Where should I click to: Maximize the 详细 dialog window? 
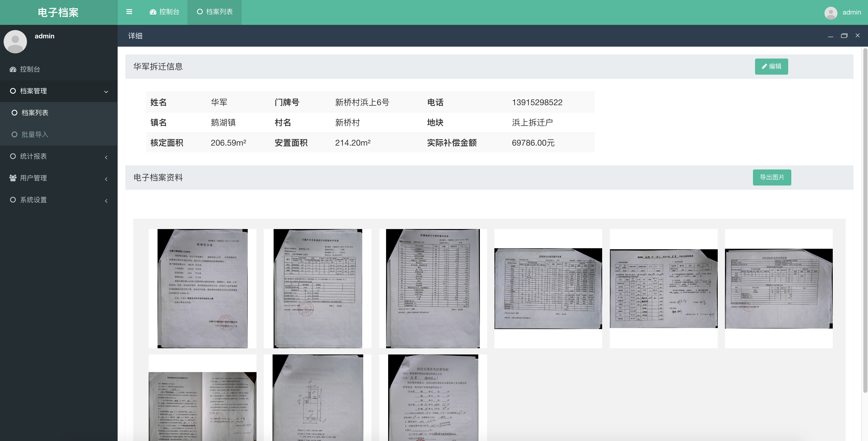click(844, 36)
